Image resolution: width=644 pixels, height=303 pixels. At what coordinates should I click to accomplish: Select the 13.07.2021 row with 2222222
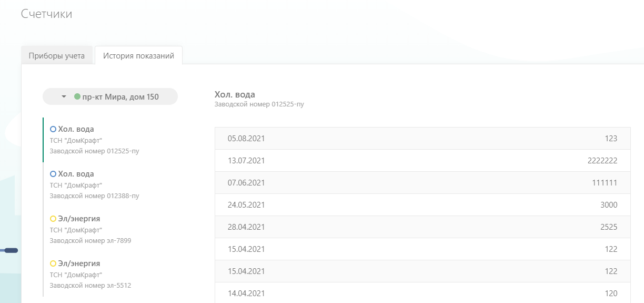422,161
